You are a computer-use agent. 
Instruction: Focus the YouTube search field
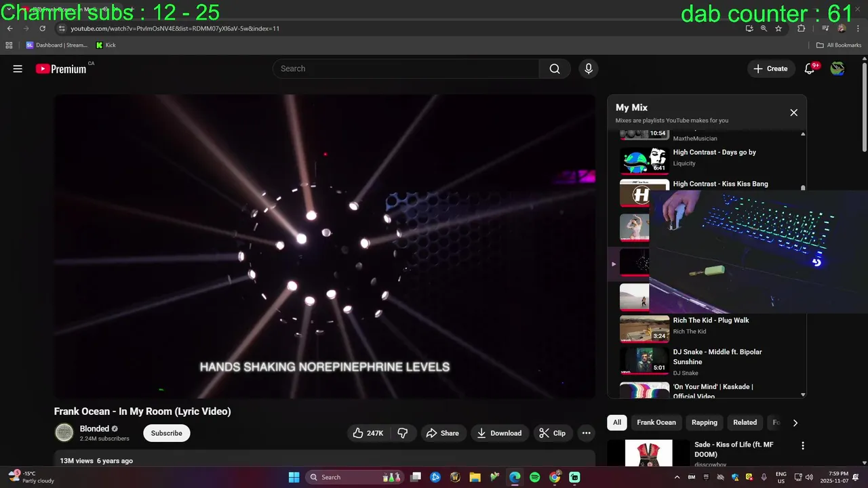406,68
